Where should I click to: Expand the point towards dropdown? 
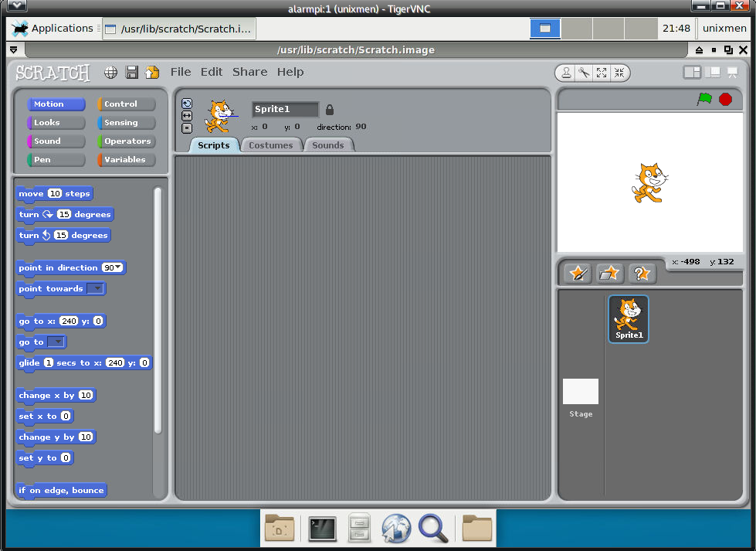pyautogui.click(x=97, y=288)
